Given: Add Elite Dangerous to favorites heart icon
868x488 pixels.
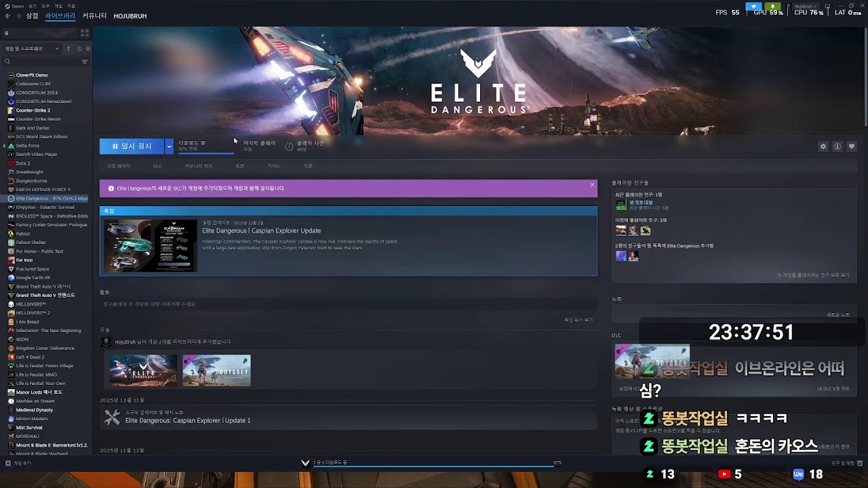Looking at the screenshot, I should tap(852, 146).
